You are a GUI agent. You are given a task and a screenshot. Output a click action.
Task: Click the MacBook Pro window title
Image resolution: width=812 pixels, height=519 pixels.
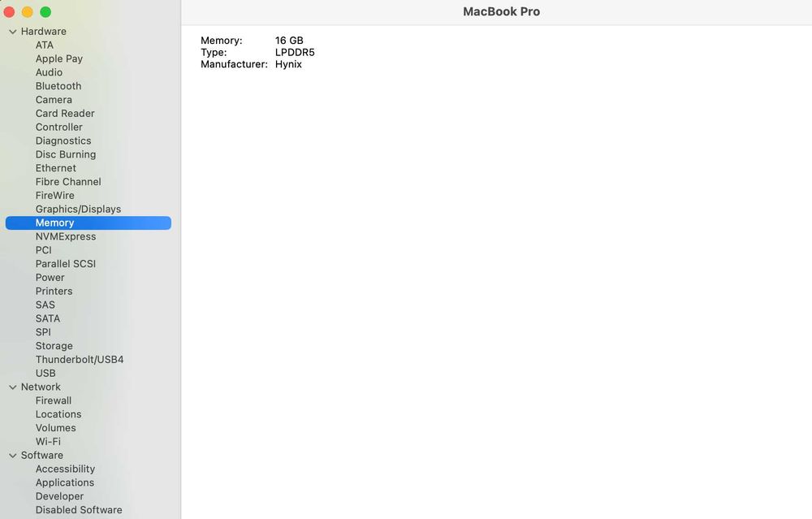(501, 11)
